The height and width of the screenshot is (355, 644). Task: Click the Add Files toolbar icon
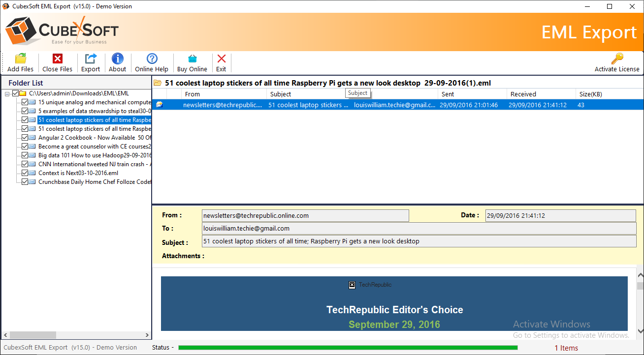click(x=21, y=59)
